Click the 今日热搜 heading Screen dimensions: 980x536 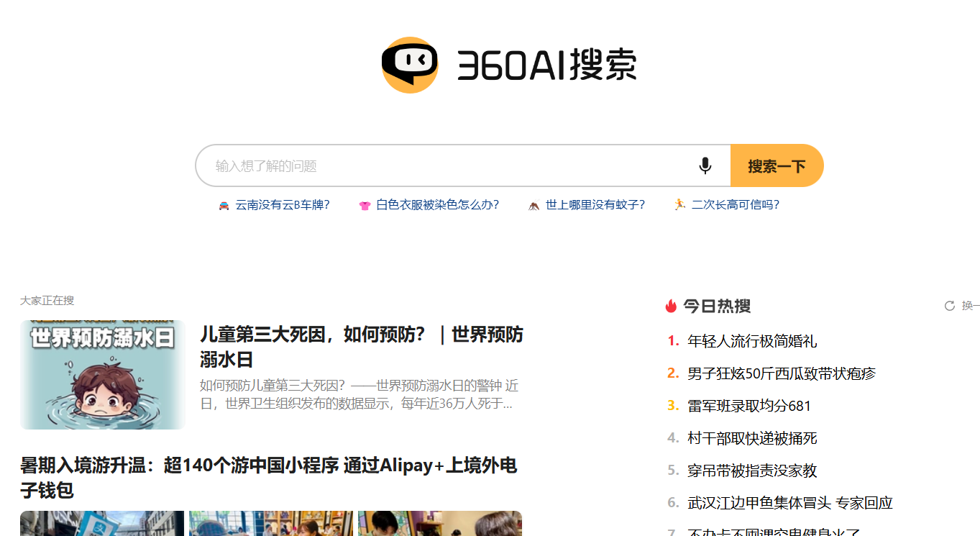click(717, 306)
